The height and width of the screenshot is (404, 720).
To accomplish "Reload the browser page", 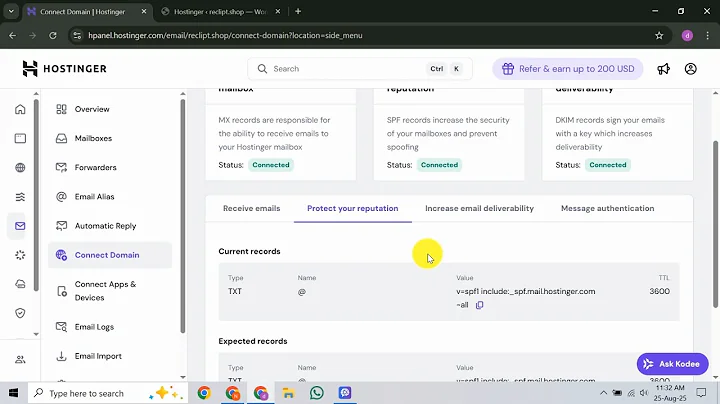I will pyautogui.click(x=53, y=35).
